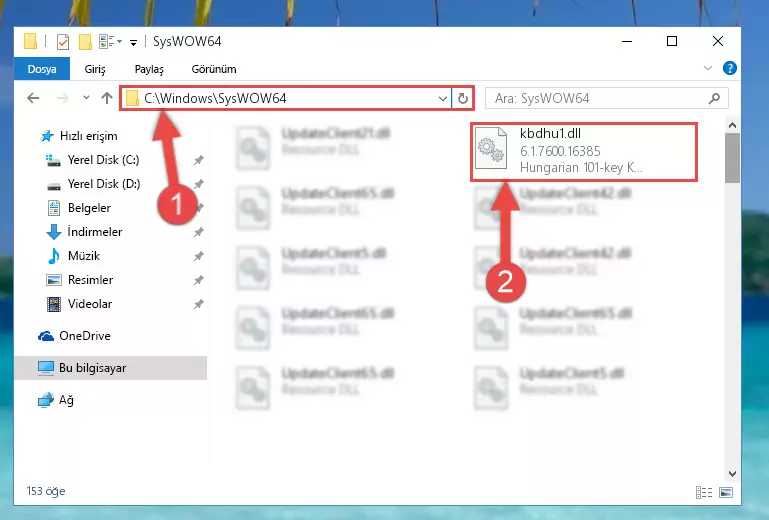769x520 pixels.
Task: Click the scrollbar down arrow
Action: [732, 474]
